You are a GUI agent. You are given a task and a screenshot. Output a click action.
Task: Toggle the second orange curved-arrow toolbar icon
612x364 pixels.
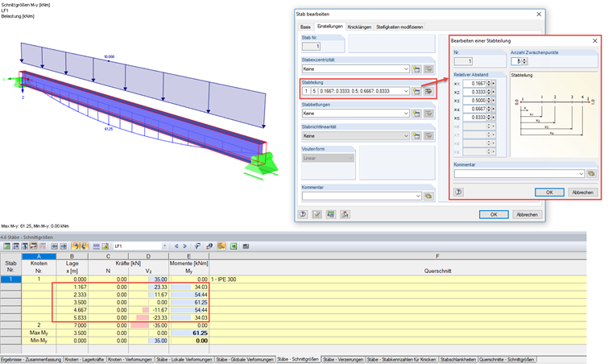pyautogui.click(x=84, y=246)
